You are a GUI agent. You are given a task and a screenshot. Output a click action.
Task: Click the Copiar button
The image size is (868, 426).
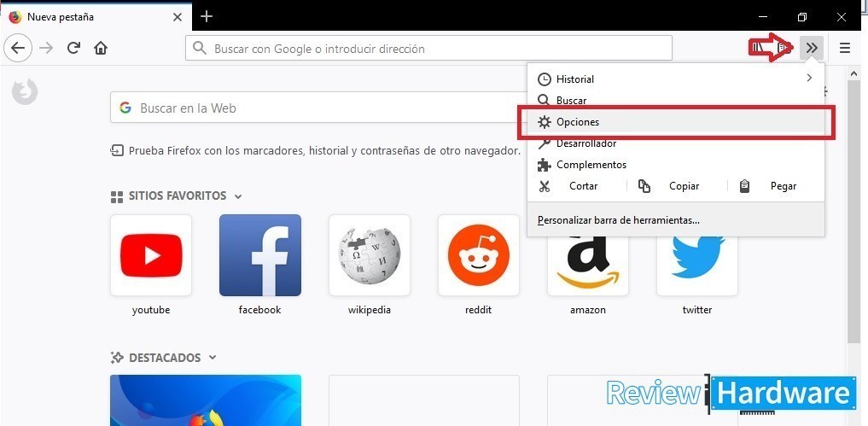click(x=676, y=186)
